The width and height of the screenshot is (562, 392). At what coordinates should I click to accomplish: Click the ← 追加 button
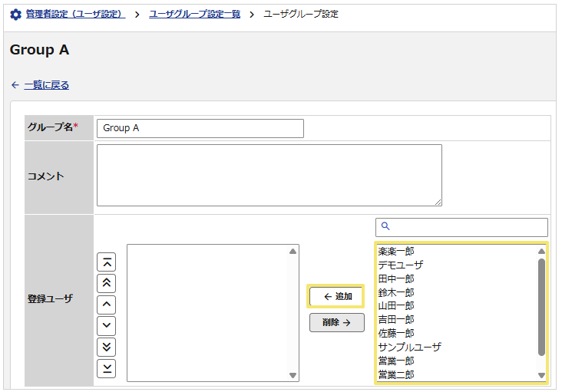(336, 296)
